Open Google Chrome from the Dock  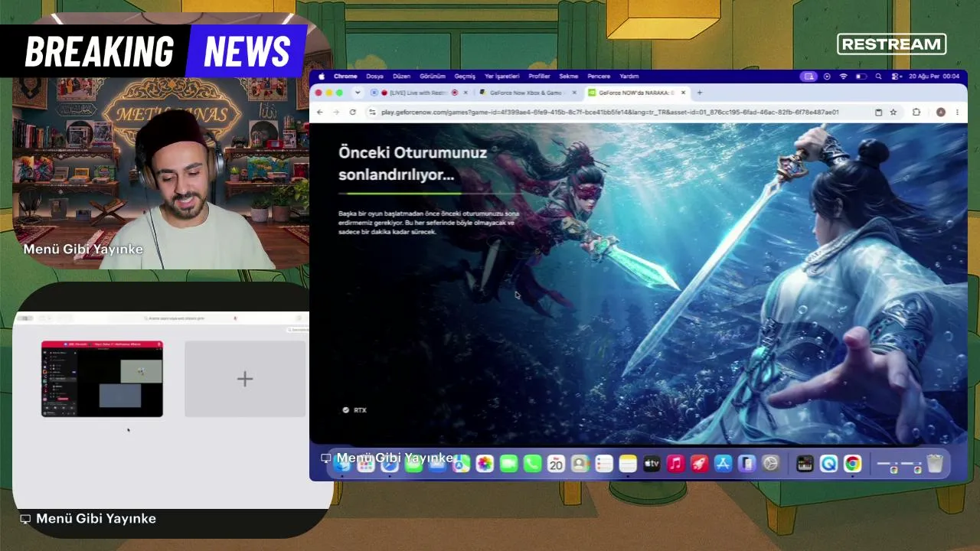852,463
